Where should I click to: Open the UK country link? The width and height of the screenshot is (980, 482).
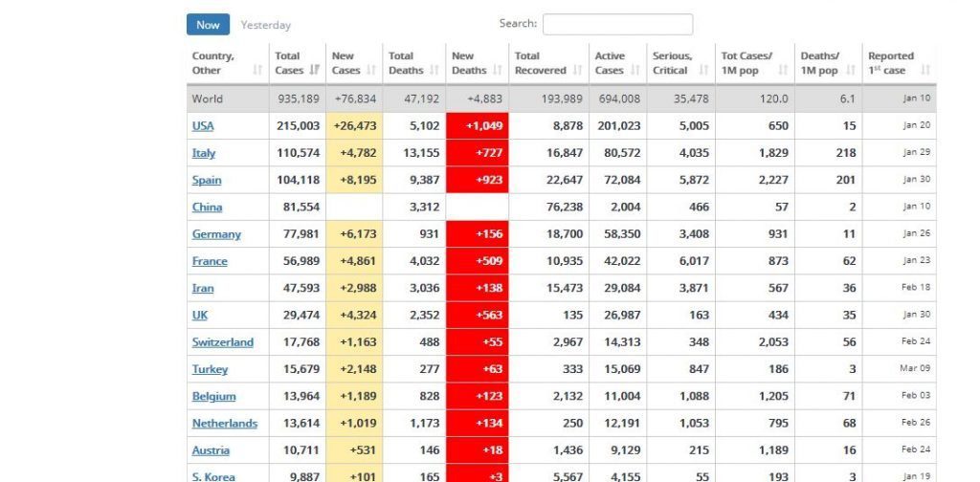click(x=199, y=316)
